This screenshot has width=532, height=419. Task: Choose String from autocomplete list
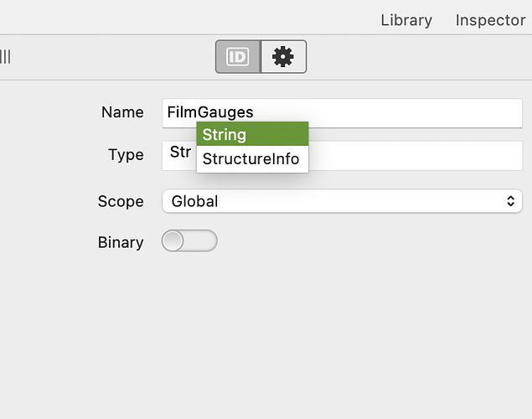(x=252, y=134)
